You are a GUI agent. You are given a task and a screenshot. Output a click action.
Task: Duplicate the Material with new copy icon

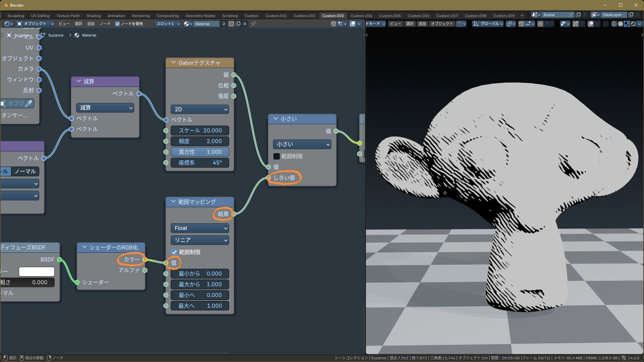click(x=238, y=24)
